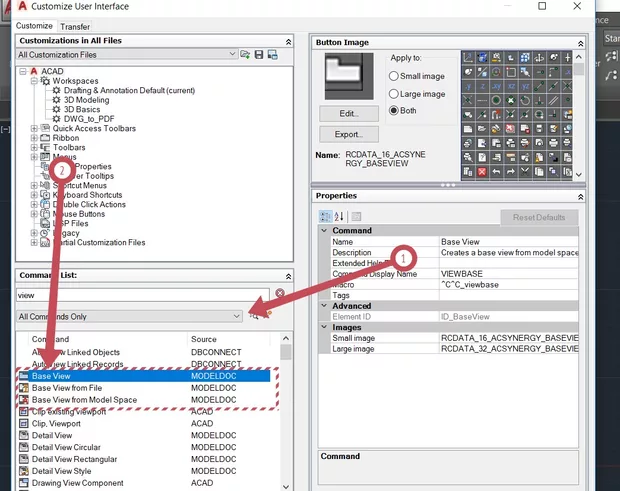Viewport: 620px width, 491px height.
Task: Select the Both radio button
Action: tap(393, 111)
